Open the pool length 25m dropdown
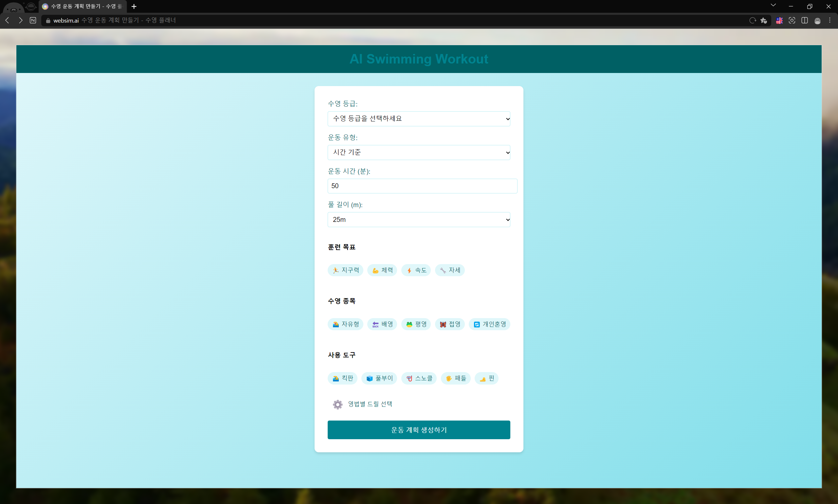The height and width of the screenshot is (504, 838). pos(418,219)
